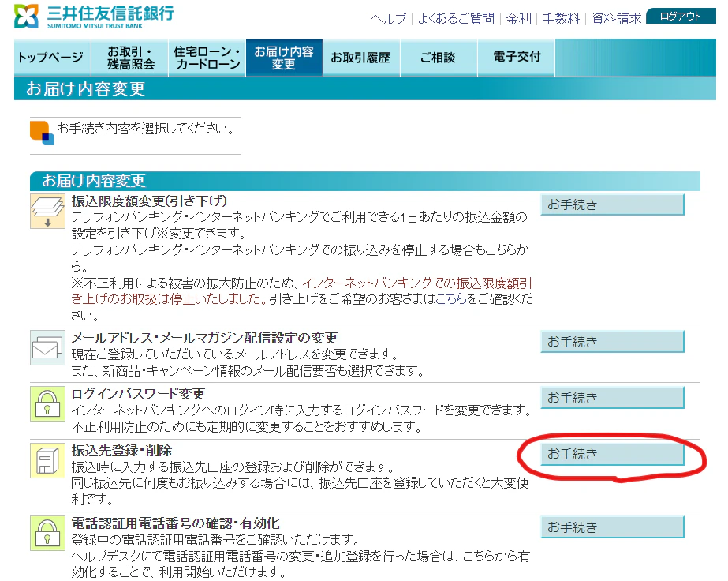
Task: Open the よくあるご質問 link
Action: pyautogui.click(x=457, y=19)
